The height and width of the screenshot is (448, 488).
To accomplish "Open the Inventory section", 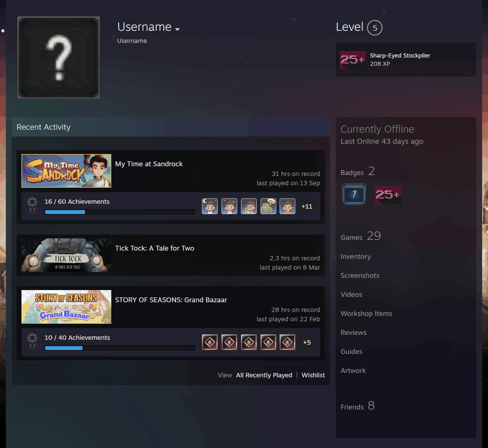I will [x=356, y=257].
